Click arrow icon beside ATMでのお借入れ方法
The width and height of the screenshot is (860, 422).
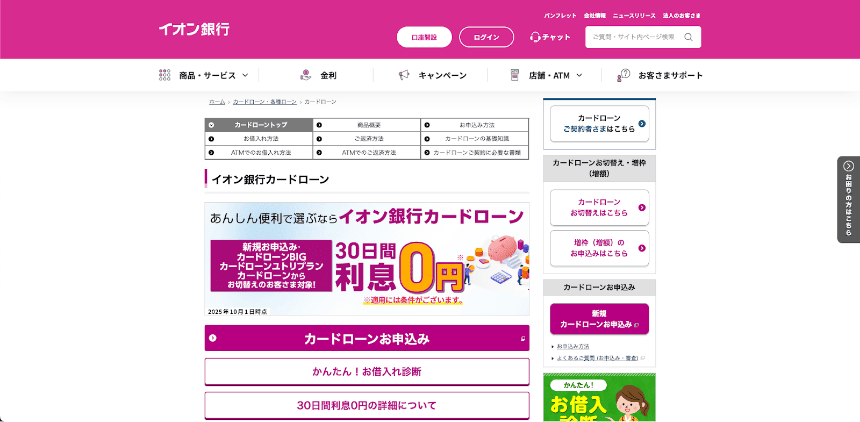point(211,153)
